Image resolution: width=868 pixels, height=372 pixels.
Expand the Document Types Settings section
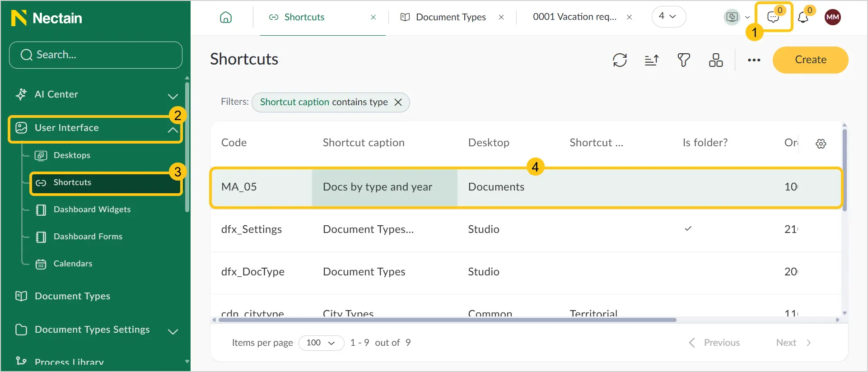[x=173, y=331]
